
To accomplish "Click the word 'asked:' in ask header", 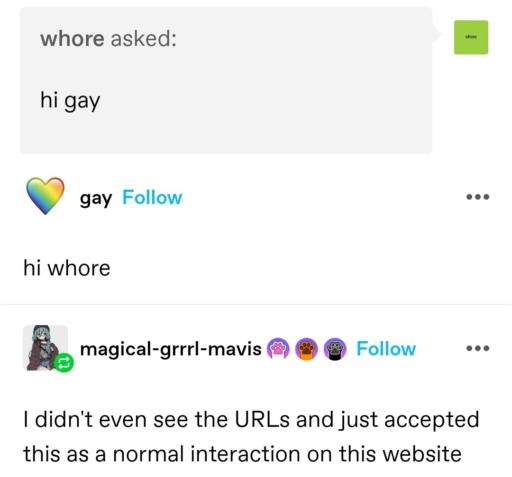I will (143, 38).
